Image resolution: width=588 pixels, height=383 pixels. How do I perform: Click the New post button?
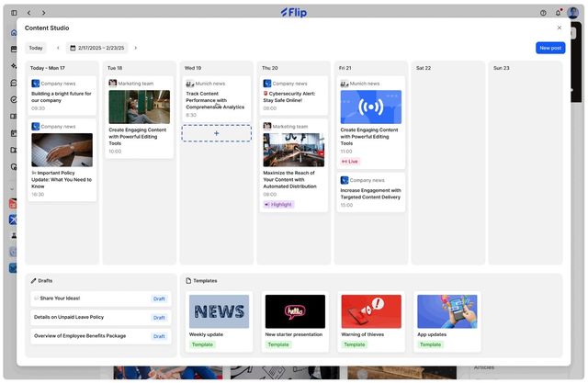pos(550,48)
